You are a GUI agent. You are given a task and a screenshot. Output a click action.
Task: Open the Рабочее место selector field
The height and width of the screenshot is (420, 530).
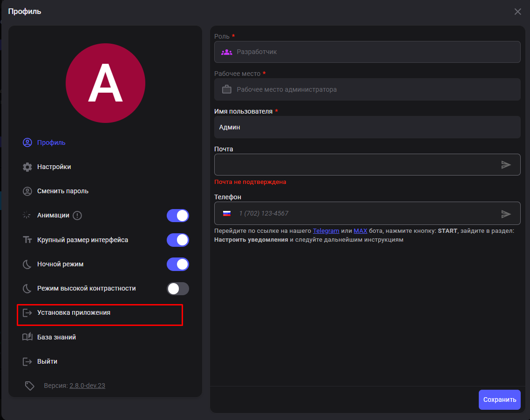click(367, 89)
